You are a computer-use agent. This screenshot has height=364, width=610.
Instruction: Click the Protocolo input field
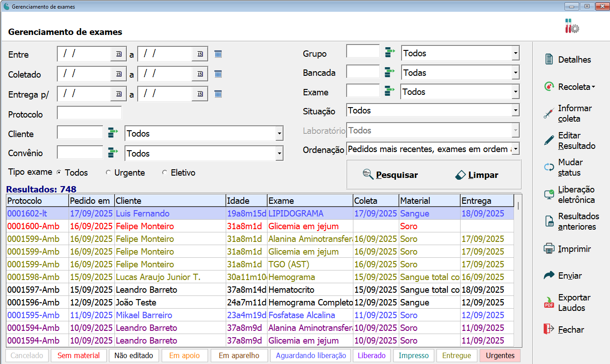point(89,113)
